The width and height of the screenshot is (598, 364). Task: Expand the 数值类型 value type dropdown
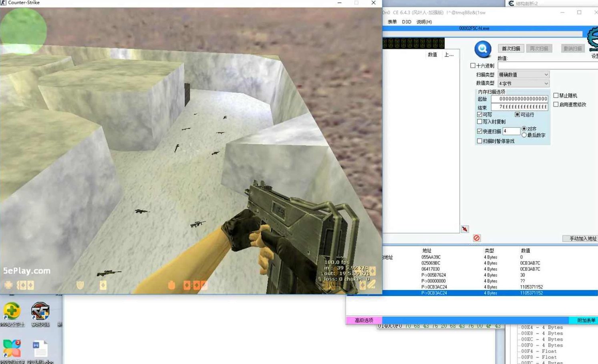[524, 84]
